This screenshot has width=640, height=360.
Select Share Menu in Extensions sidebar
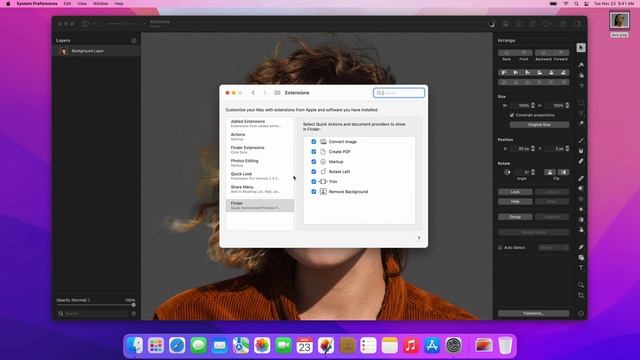[260, 189]
